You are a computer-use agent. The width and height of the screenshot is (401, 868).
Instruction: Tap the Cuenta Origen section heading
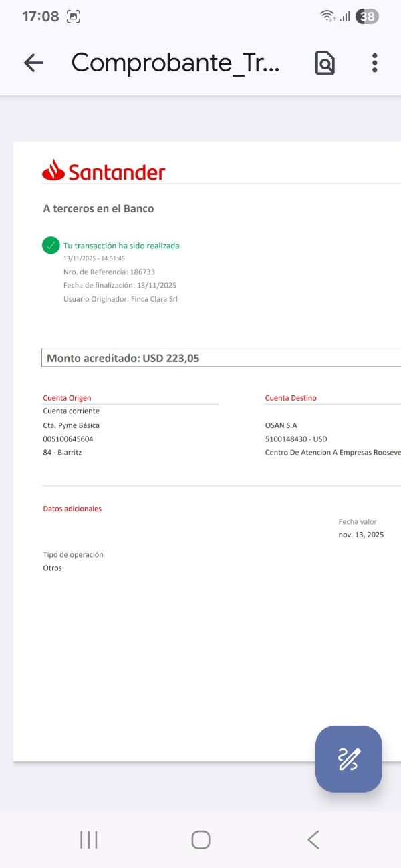click(67, 398)
